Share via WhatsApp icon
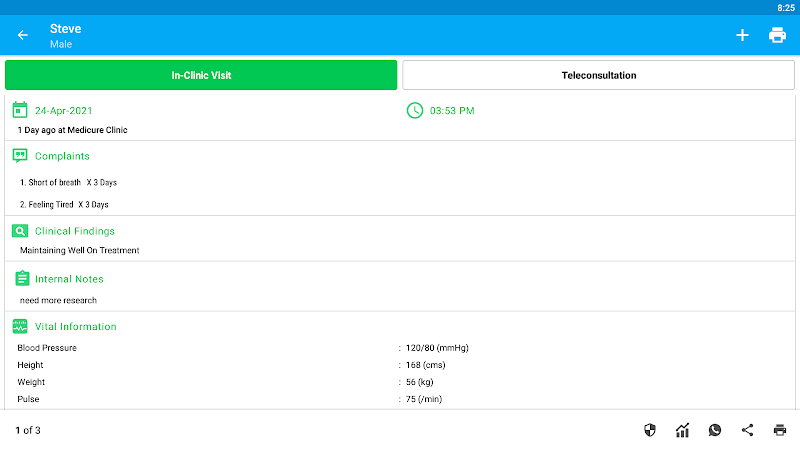This screenshot has height=450, width=800. pyautogui.click(x=714, y=430)
